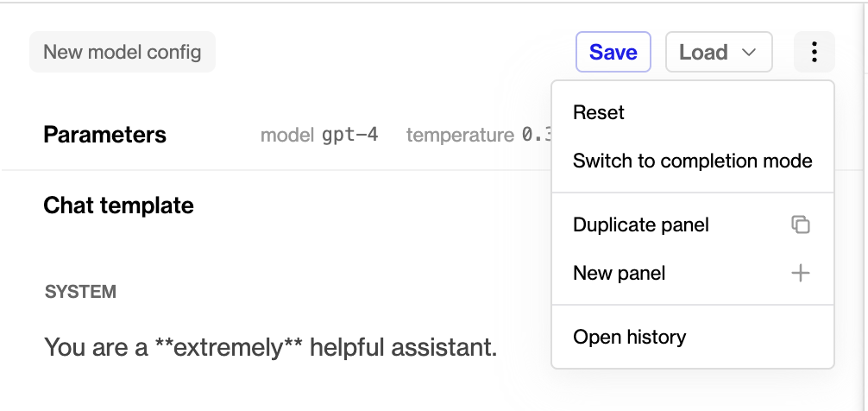Click the Load button label
868x411 pixels.
pos(703,52)
